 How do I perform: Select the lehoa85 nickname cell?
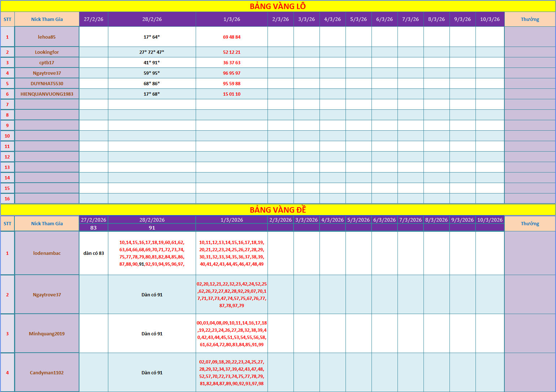point(47,37)
